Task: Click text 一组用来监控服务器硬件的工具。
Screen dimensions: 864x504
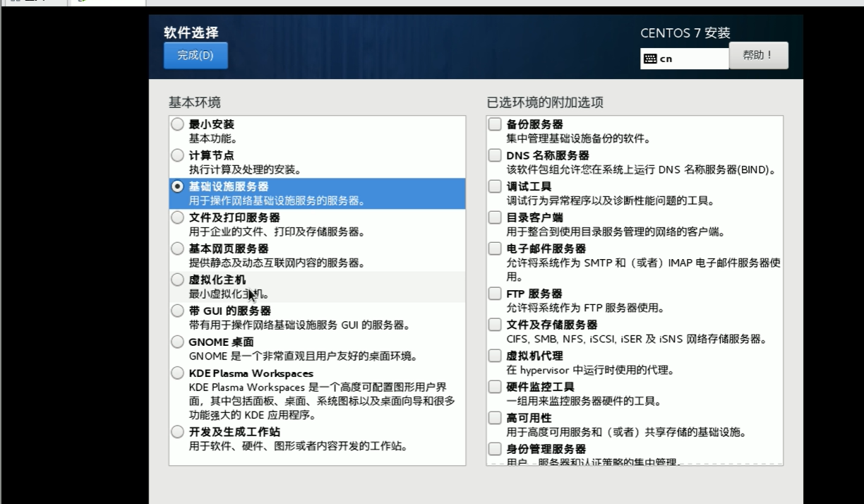Action: (x=584, y=402)
